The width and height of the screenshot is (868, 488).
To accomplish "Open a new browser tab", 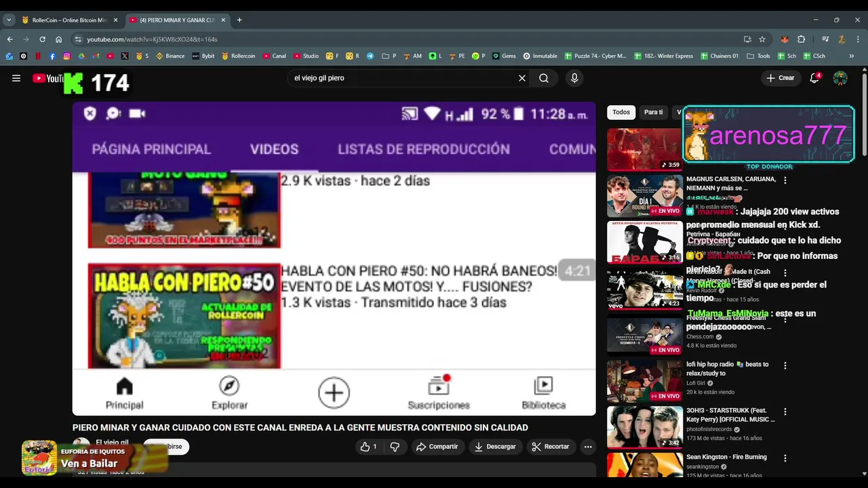I will [239, 20].
